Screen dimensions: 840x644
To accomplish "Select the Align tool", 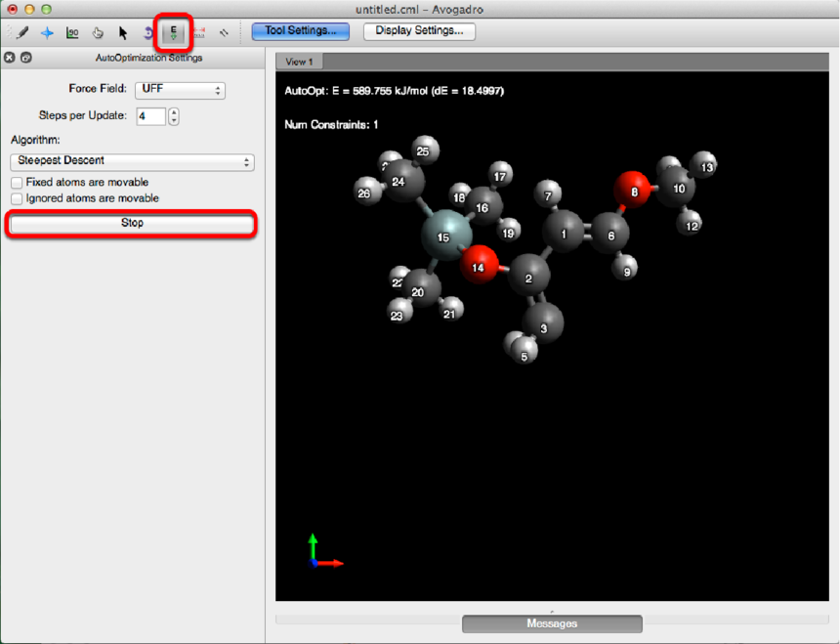I will click(x=224, y=32).
